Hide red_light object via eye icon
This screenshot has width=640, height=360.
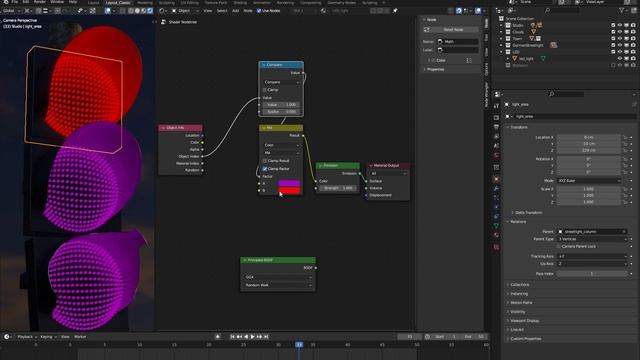[620, 59]
